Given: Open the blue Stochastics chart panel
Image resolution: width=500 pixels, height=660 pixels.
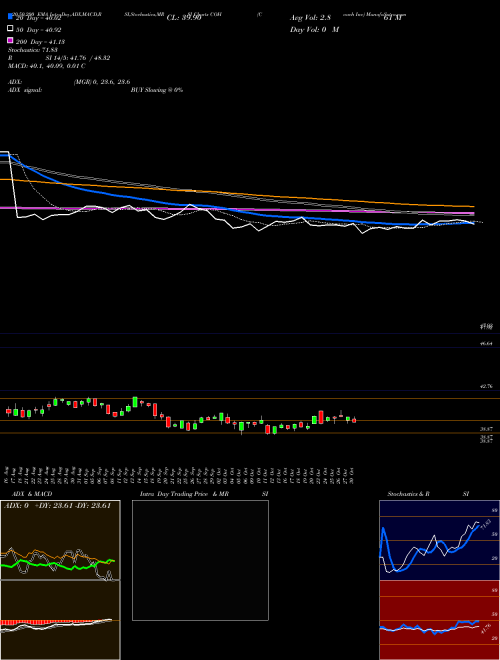Looking at the screenshot, I should tap(439, 540).
